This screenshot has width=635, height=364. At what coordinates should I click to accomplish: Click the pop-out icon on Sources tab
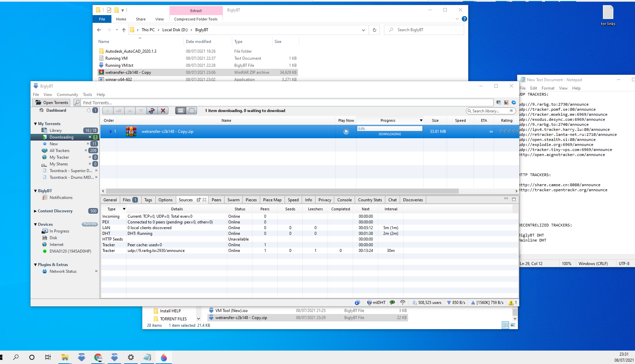coord(199,200)
